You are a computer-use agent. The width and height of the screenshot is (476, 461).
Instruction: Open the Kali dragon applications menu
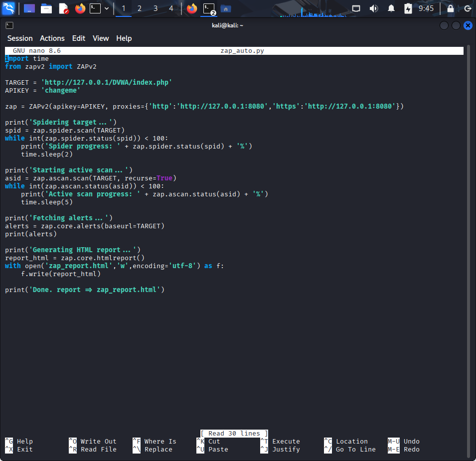tap(8, 8)
